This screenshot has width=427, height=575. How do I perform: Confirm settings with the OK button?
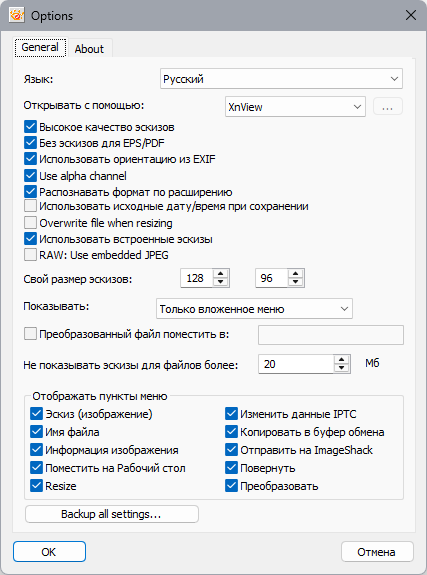click(49, 552)
